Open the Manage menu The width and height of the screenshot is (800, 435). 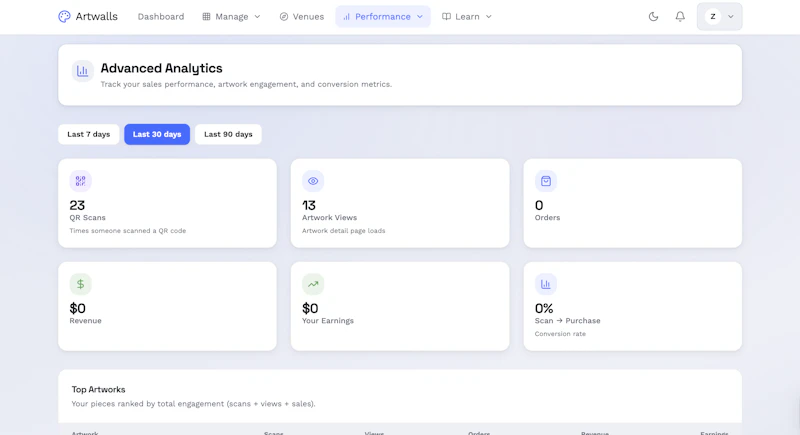coord(232,16)
